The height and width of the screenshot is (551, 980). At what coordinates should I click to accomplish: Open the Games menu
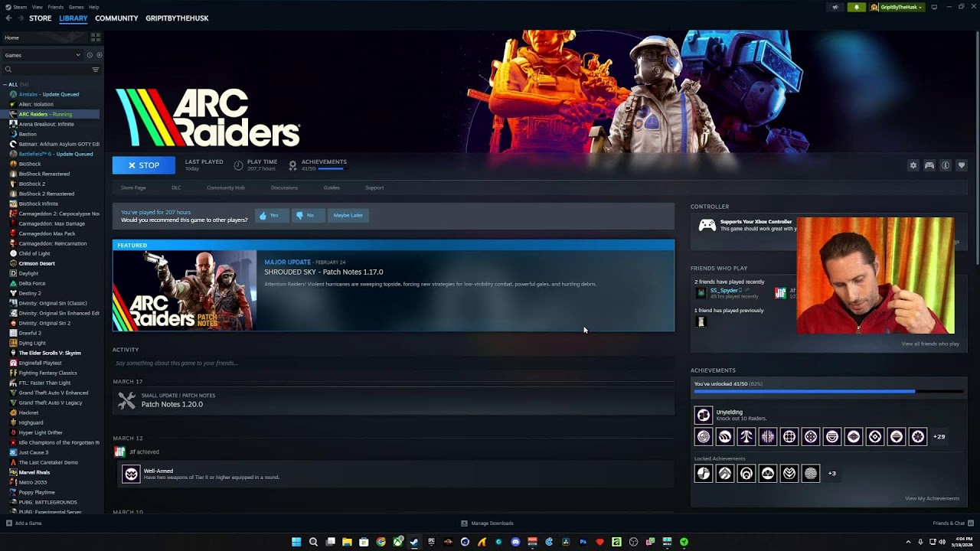pos(76,7)
